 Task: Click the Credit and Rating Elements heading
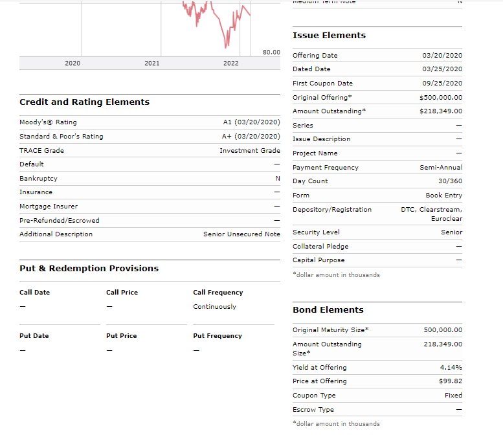pyautogui.click(x=85, y=102)
